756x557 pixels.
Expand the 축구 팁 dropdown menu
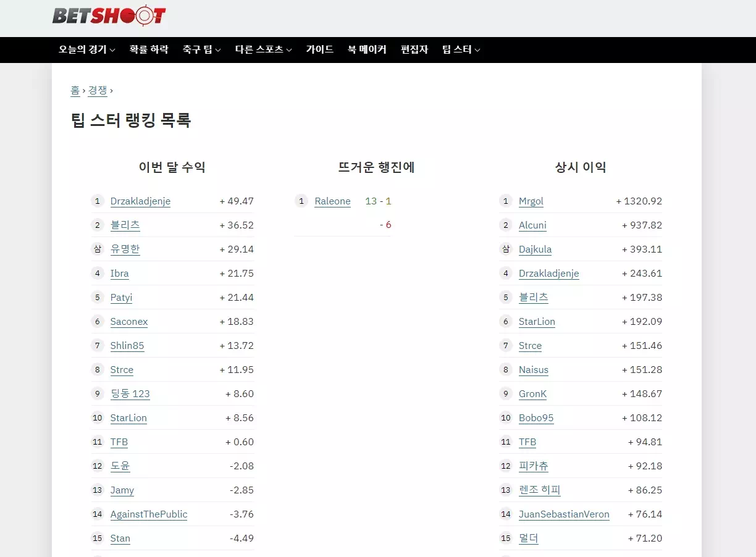201,49
